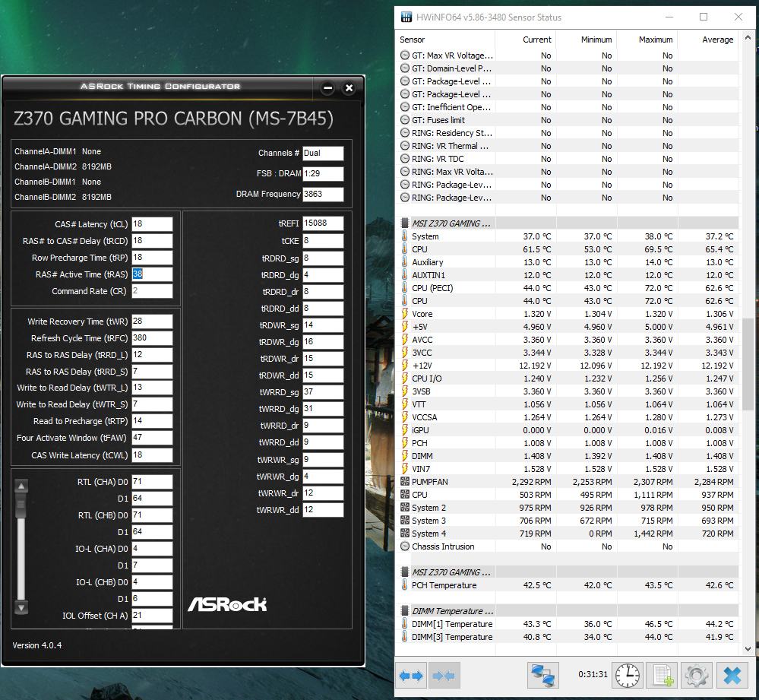Click the +12V voltage lightning icon
Image resolution: width=759 pixels, height=700 pixels.
coord(405,366)
